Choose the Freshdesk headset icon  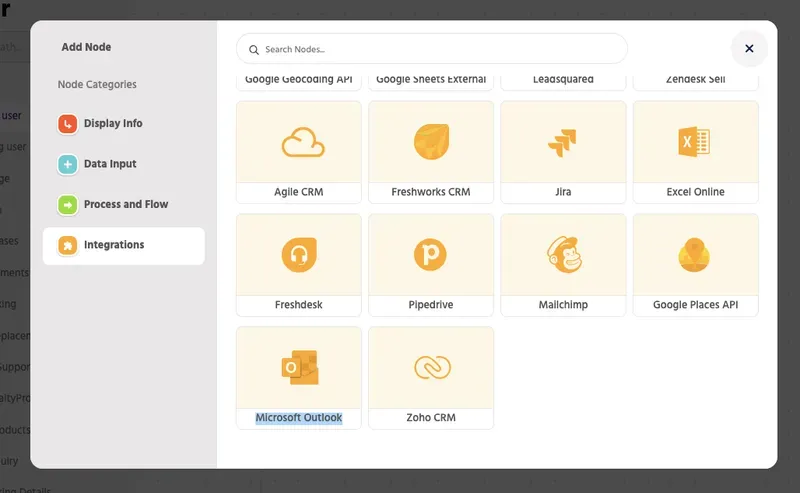click(x=299, y=255)
